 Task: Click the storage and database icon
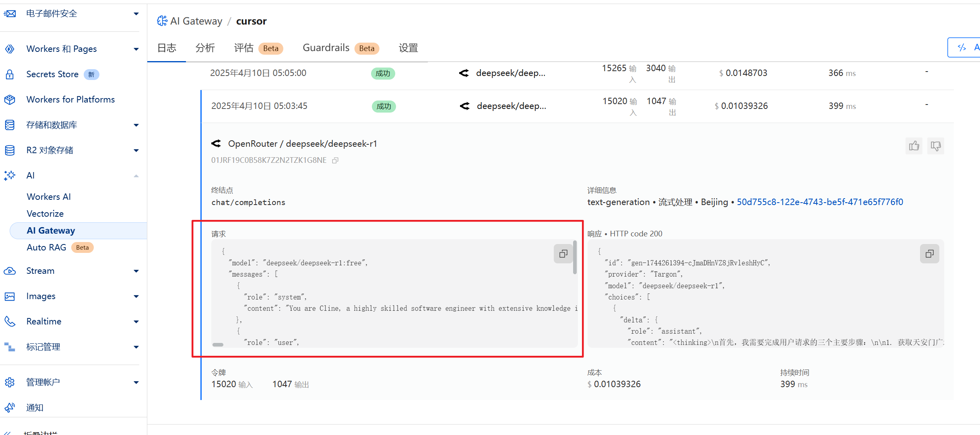tap(10, 125)
